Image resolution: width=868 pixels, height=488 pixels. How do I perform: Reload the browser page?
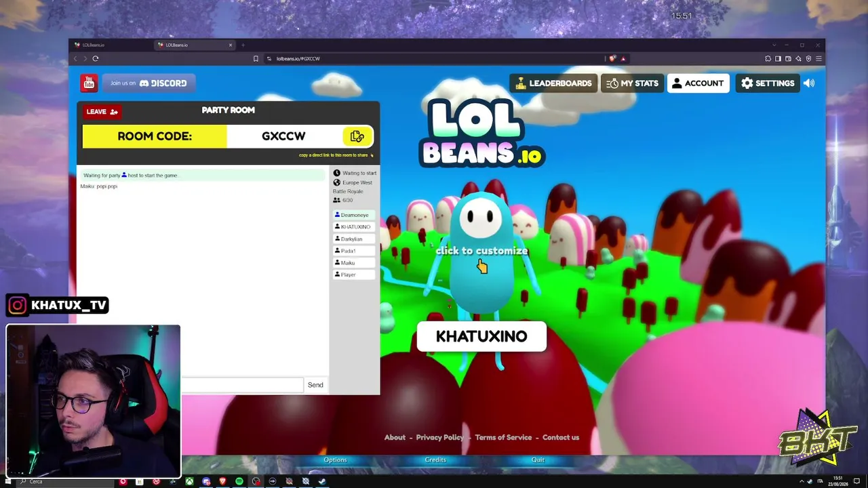(x=96, y=58)
